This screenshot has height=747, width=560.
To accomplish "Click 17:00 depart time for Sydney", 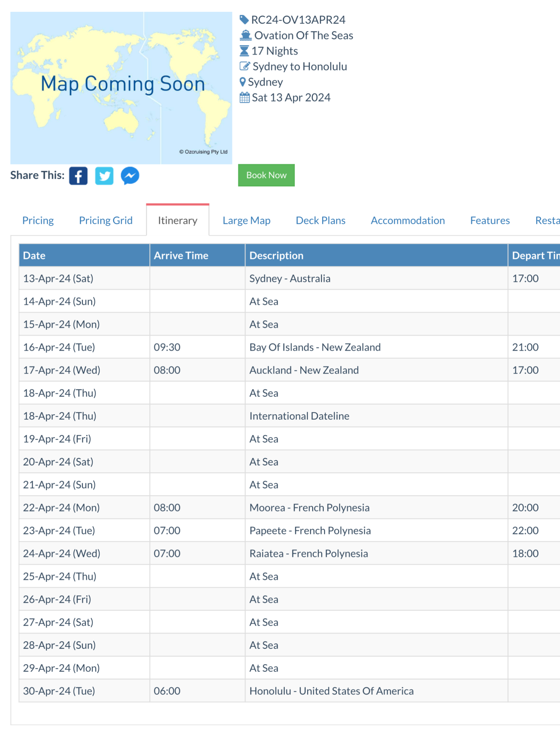I will tap(526, 279).
